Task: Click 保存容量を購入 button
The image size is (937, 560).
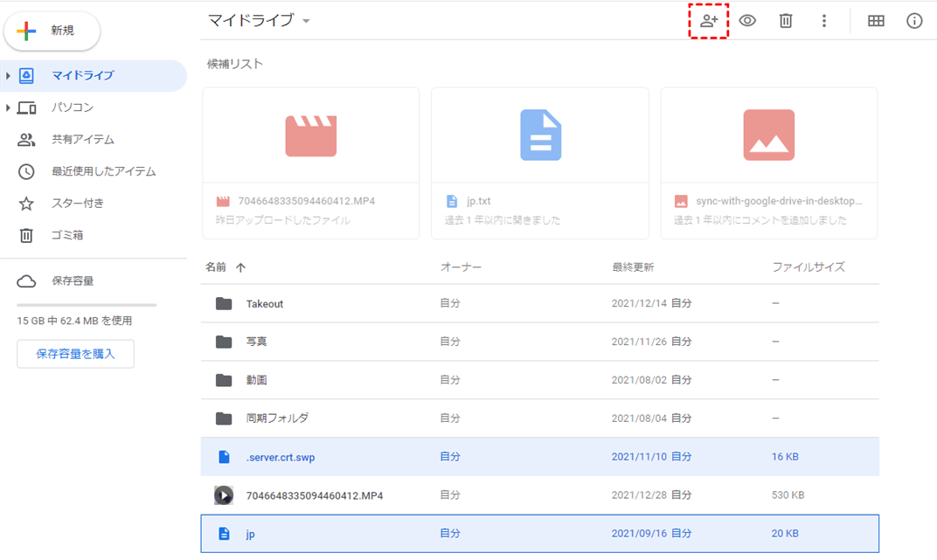Action: [x=75, y=354]
